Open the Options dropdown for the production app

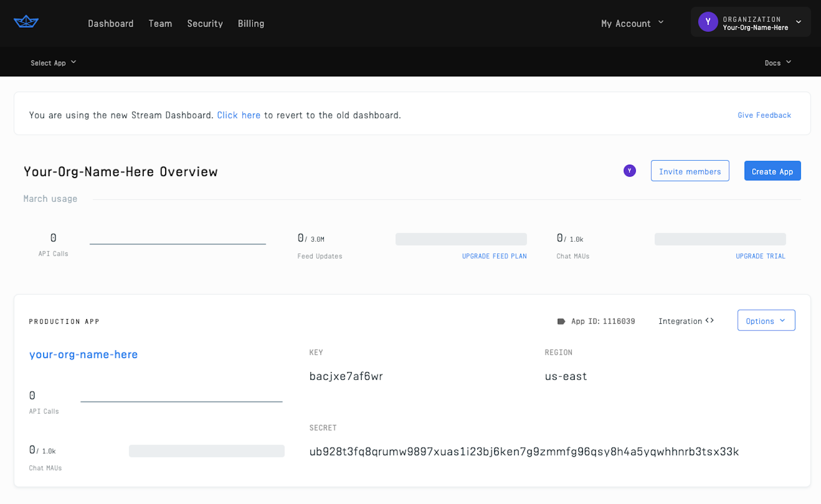[x=766, y=320]
